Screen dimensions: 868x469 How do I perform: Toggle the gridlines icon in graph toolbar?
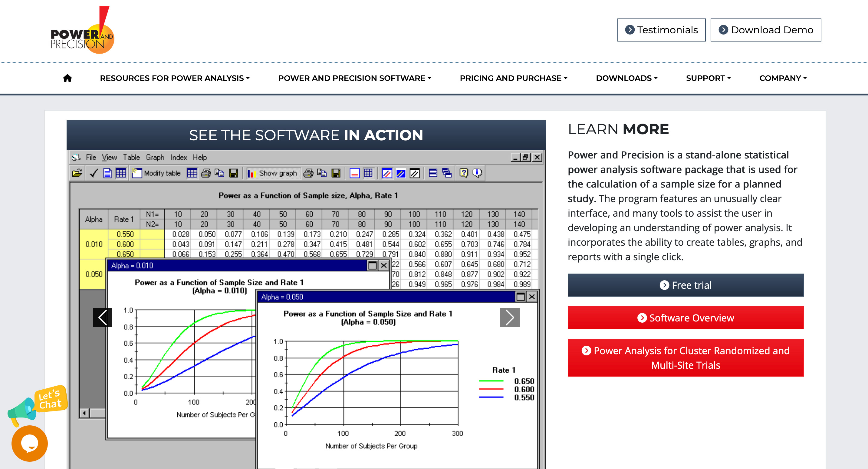tap(368, 173)
